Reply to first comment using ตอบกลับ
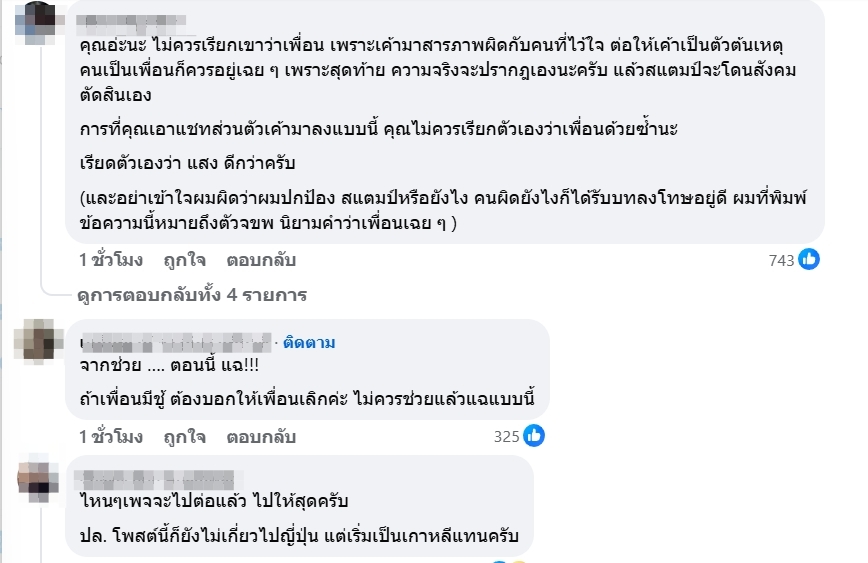 coord(261,260)
